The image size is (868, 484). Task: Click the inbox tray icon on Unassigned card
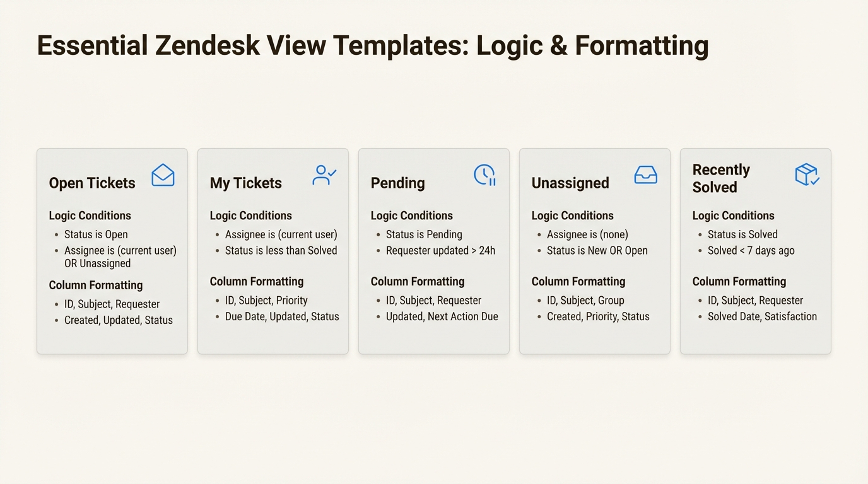645,175
